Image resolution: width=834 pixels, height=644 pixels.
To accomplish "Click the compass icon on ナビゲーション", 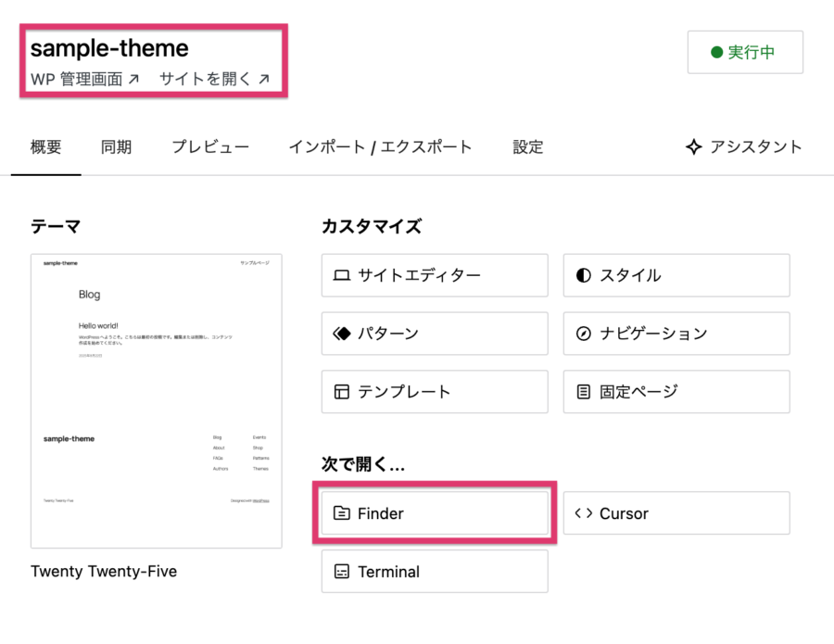I will 584,334.
